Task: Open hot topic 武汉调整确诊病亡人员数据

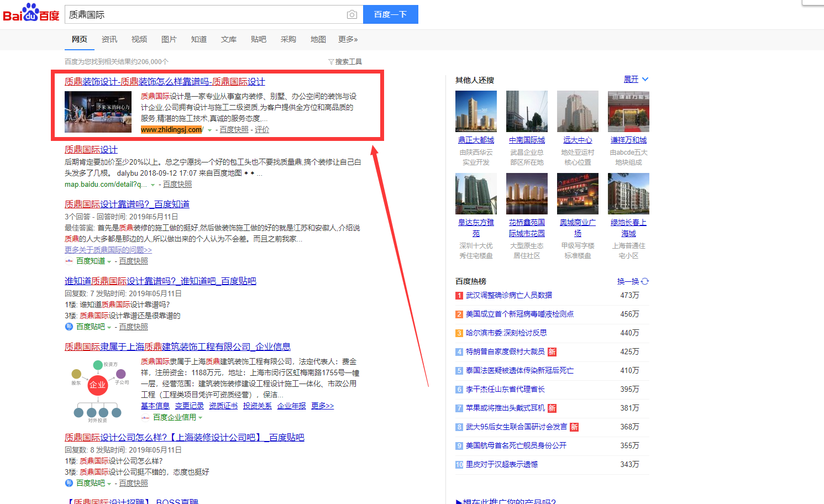Action: click(509, 295)
